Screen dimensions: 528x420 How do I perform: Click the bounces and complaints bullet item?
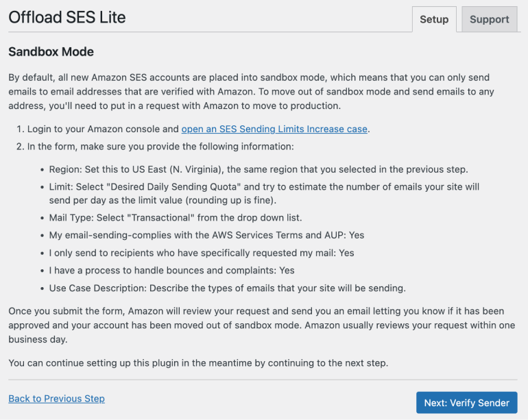171,271
